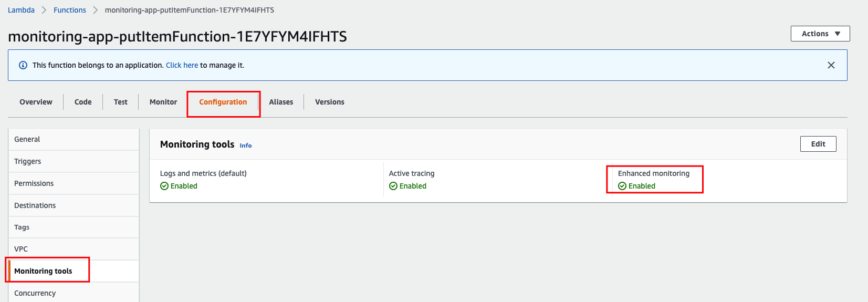
Task: Open the Actions dropdown menu
Action: 820,34
